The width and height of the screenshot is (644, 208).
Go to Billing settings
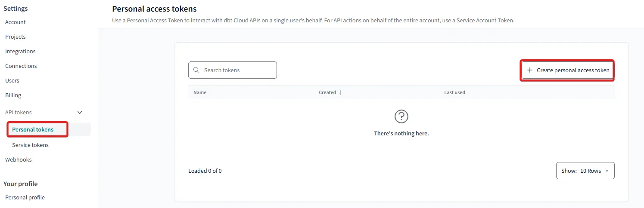(13, 95)
